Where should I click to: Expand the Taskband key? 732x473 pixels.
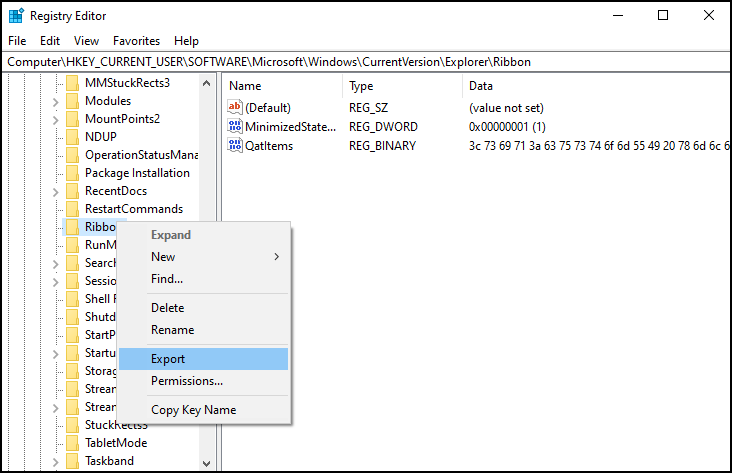coord(56,462)
